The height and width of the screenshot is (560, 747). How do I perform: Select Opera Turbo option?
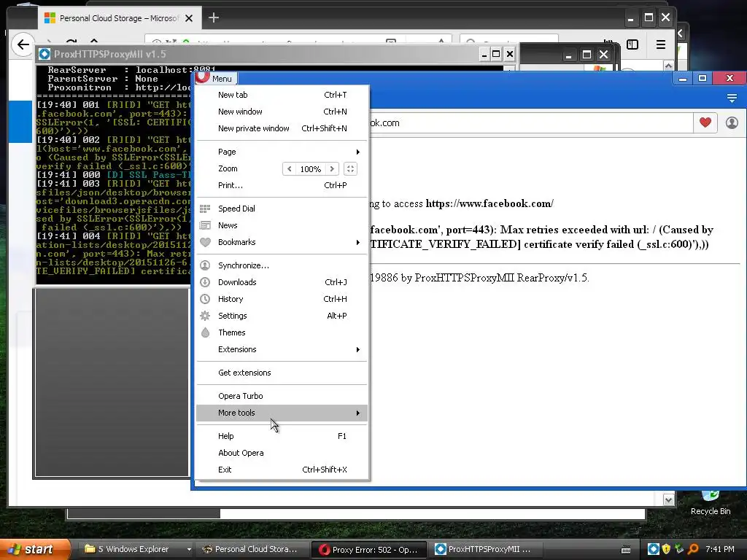(x=282, y=396)
